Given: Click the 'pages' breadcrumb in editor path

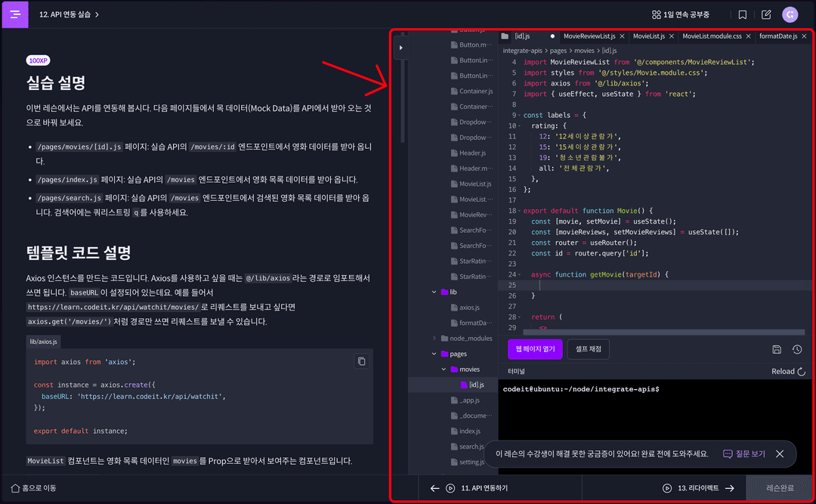Looking at the screenshot, I should click(x=558, y=51).
